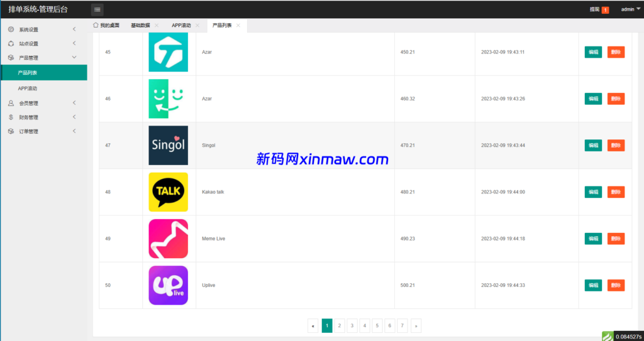This screenshot has width=644, height=341.
Task: Click the Singol product name text
Action: [x=209, y=145]
